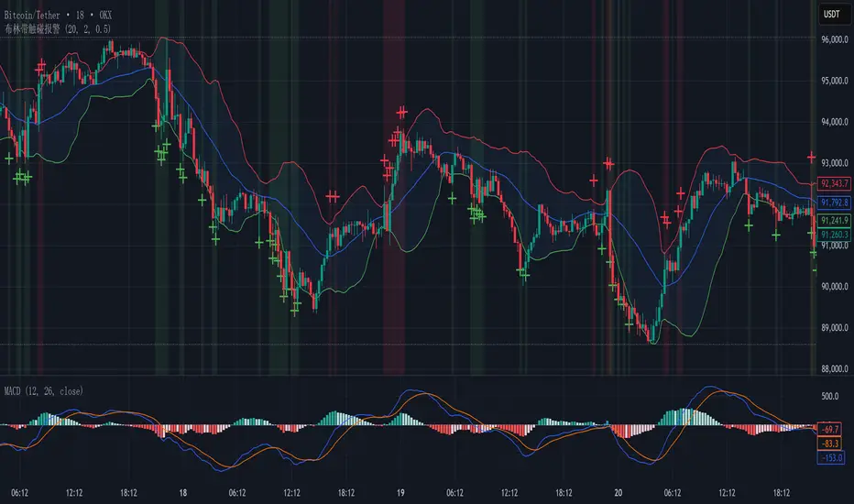Click the -83.3 signal line value
Screen dimensions: 854x504
(831, 444)
